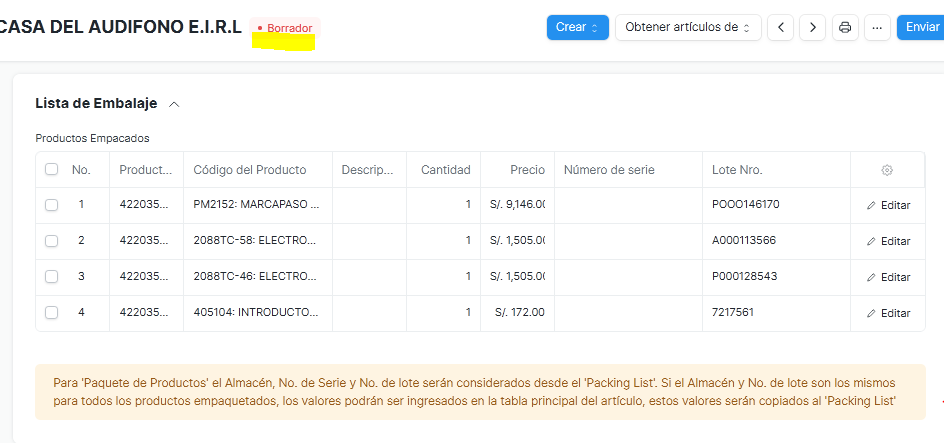Open table column settings gear

point(887,170)
